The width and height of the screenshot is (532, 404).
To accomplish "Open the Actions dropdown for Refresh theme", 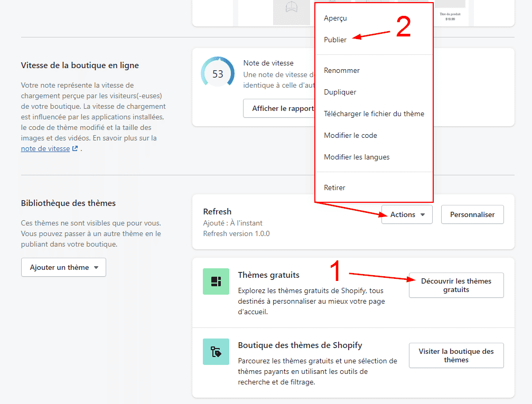I will (x=407, y=214).
